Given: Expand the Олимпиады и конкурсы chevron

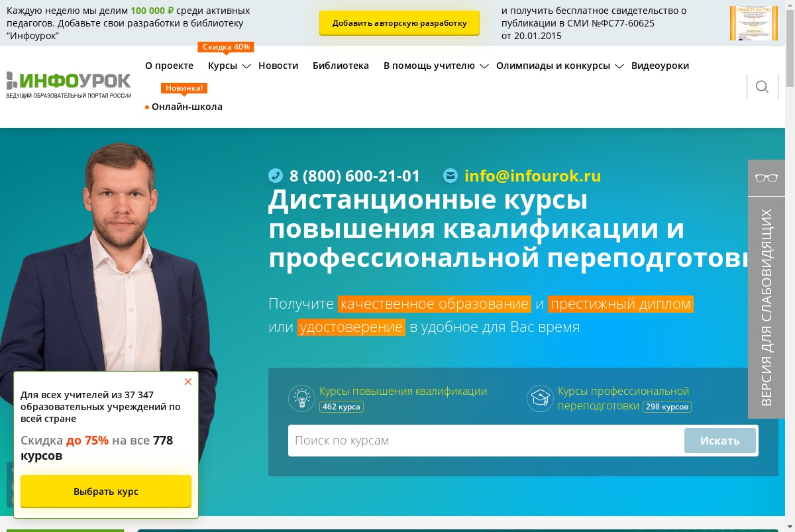Looking at the screenshot, I should [x=619, y=66].
